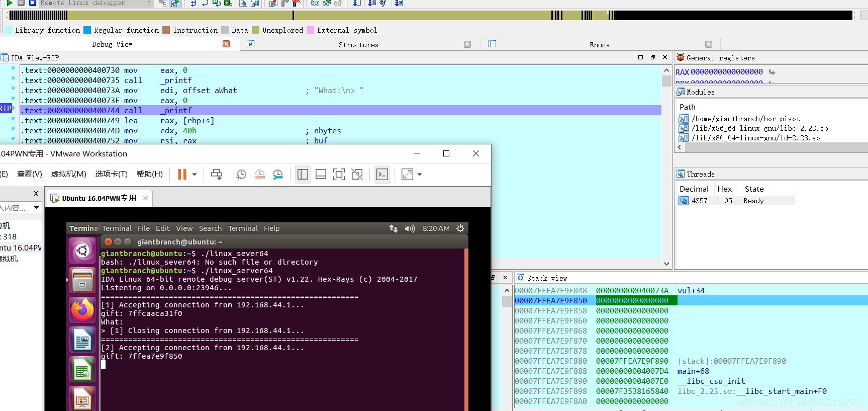Launch LibreOffice Writer from the launcher
868x411 pixels.
[82, 340]
